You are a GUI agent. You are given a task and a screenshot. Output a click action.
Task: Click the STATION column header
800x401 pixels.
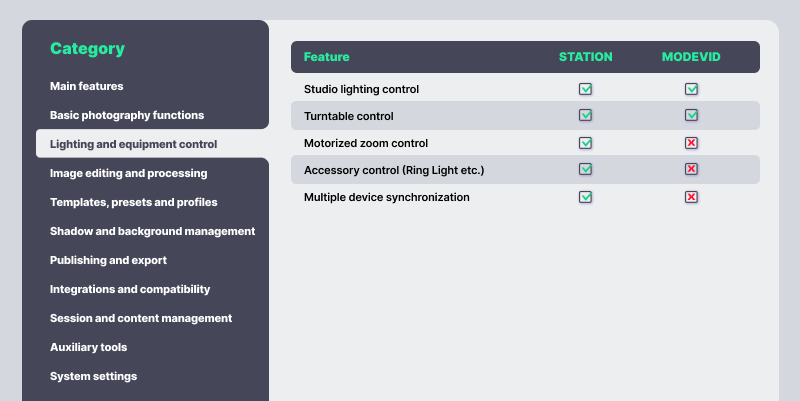pyautogui.click(x=586, y=57)
